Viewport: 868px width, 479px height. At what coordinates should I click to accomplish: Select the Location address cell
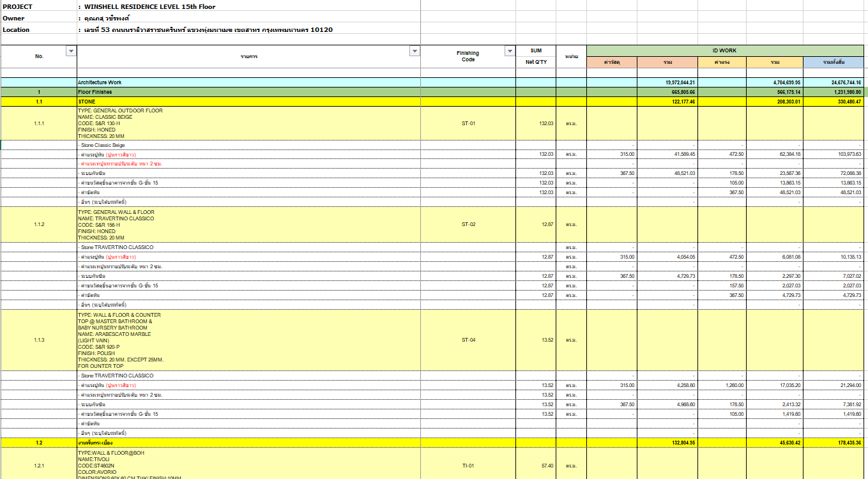pyautogui.click(x=208, y=29)
